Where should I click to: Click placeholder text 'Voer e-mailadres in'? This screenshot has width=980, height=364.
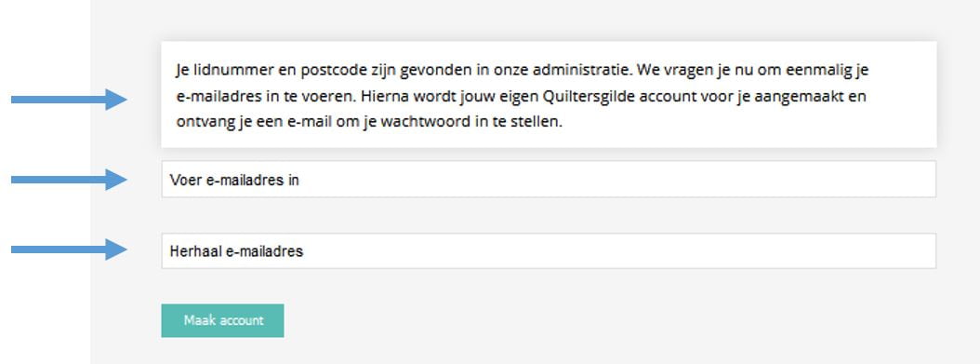[x=234, y=180]
